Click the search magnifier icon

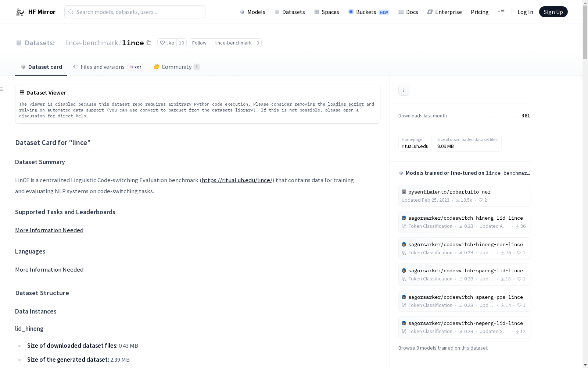[x=71, y=12]
